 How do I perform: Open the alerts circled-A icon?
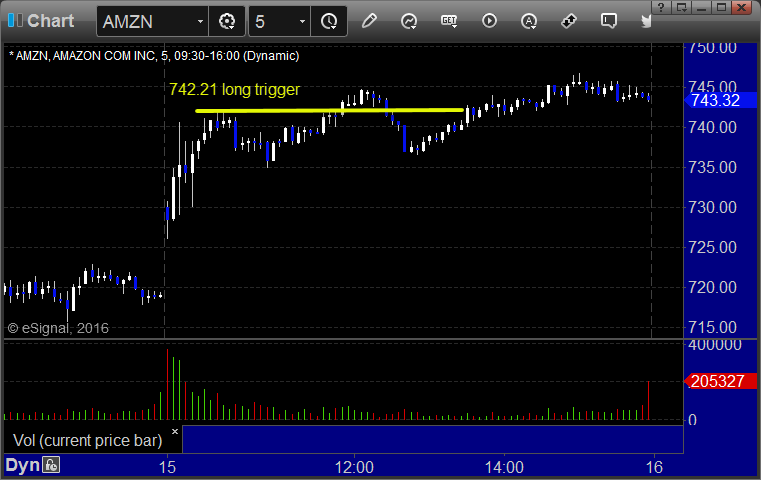[529, 21]
